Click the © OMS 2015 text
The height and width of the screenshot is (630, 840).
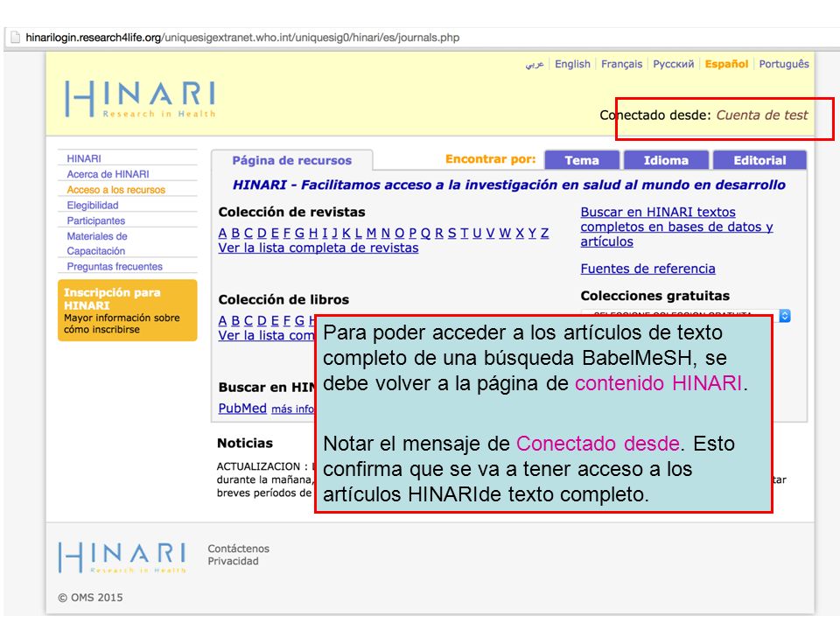[x=90, y=598]
